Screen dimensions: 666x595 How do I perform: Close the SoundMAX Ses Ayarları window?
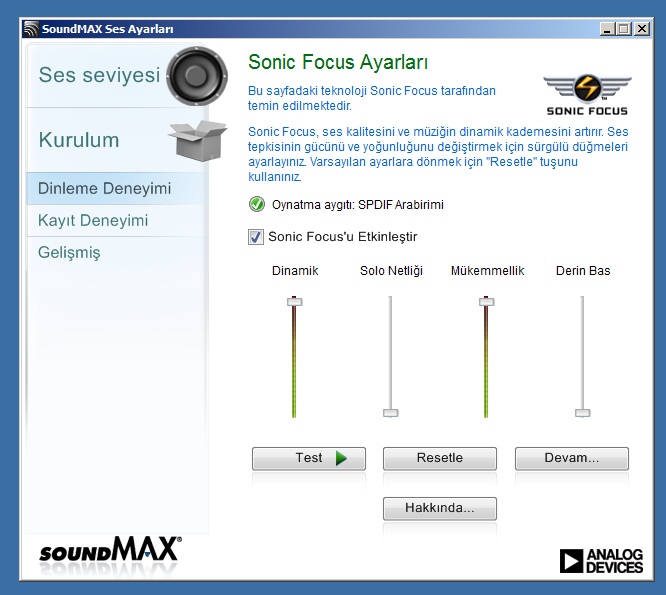(x=642, y=29)
